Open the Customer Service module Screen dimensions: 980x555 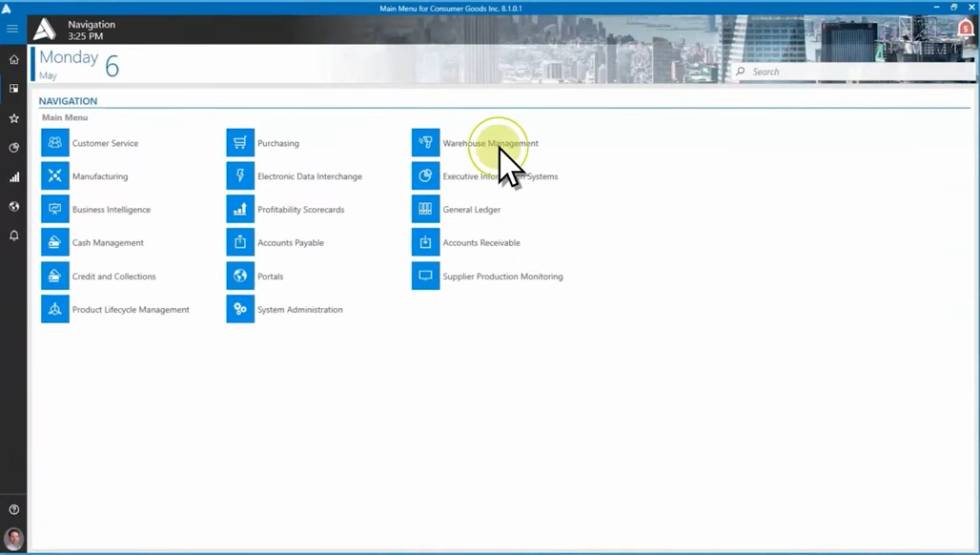pyautogui.click(x=105, y=143)
